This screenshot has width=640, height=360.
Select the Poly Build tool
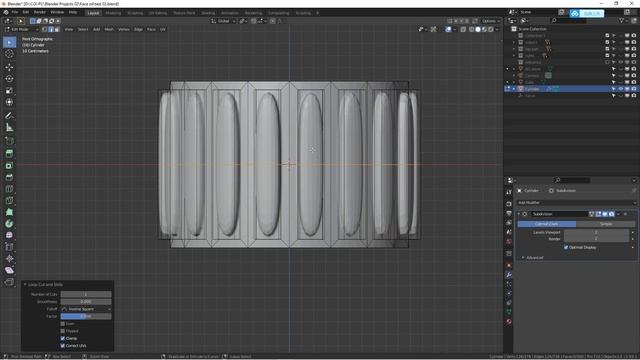(9, 212)
